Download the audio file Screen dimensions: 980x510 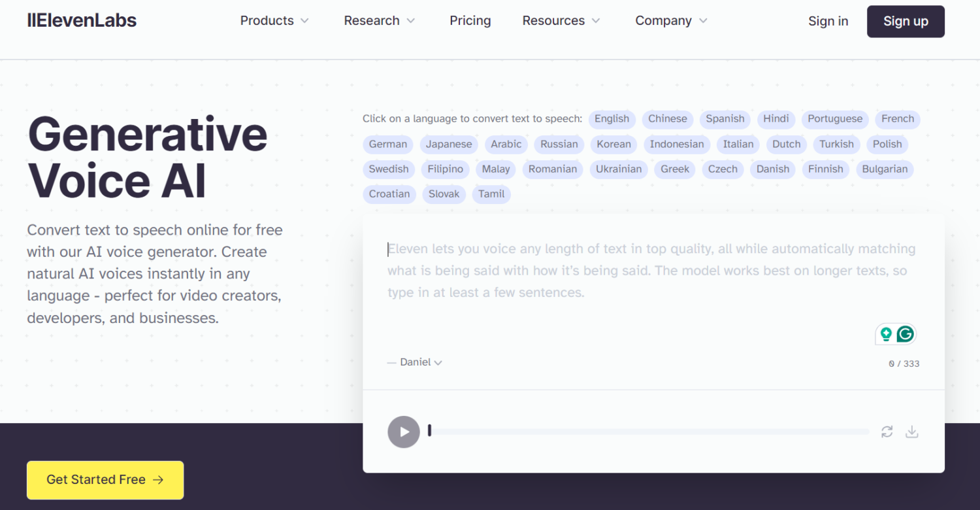[912, 432]
